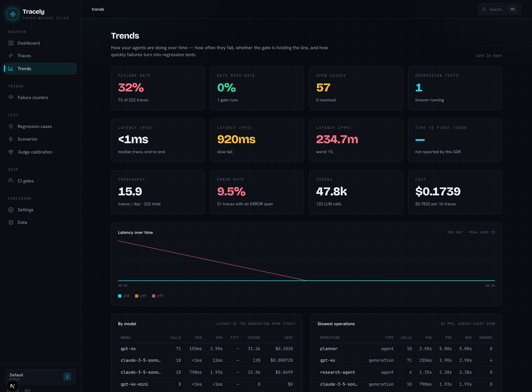Open the Dashboard page

[40, 43]
